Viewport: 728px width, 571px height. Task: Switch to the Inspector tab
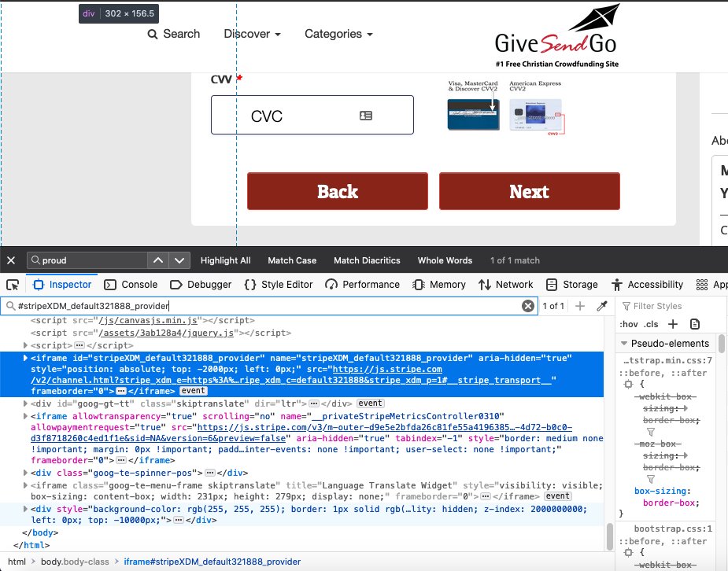click(62, 285)
